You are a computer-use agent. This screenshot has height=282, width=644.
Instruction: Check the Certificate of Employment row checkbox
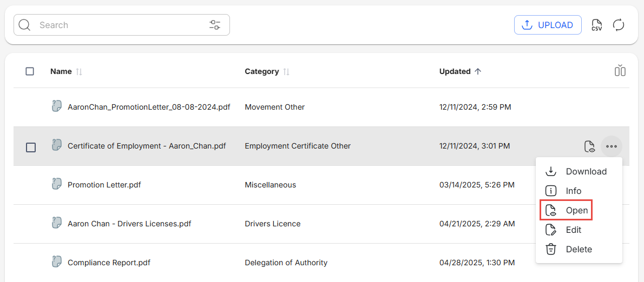point(31,147)
